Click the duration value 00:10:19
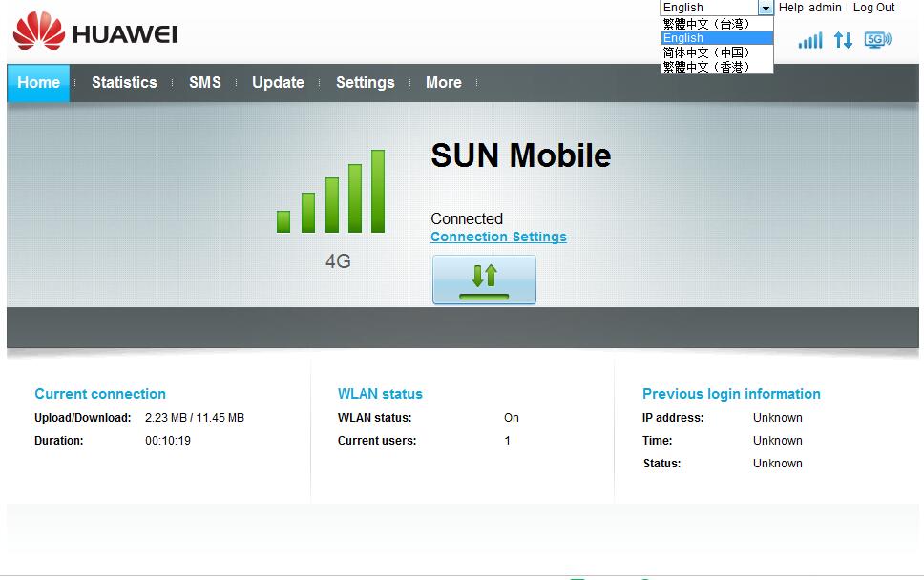 tap(168, 441)
